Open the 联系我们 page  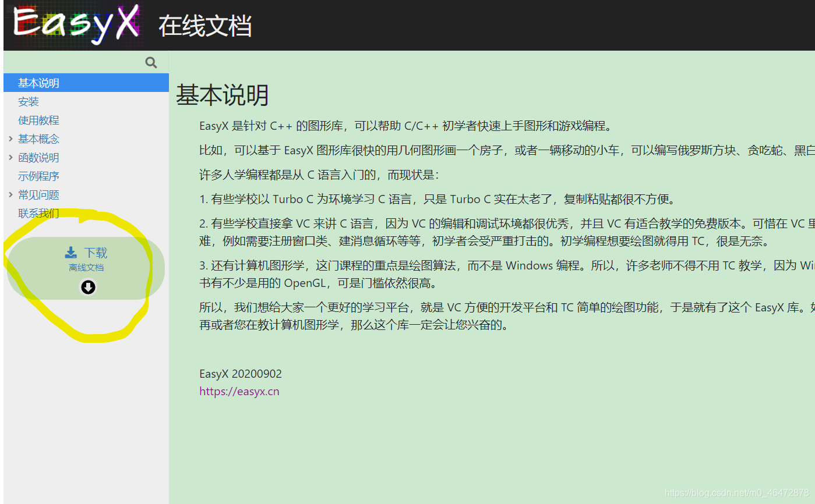[38, 214]
